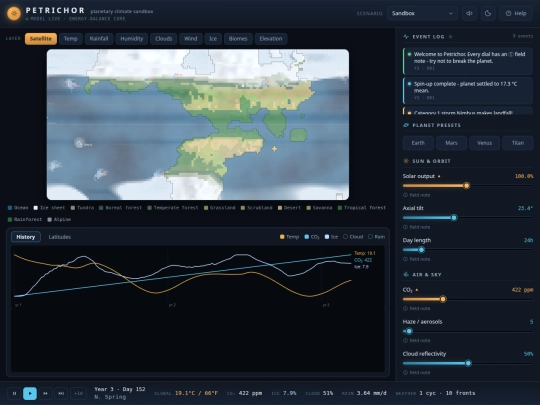Click the Ocean legend swatch
Screen dimensions: 540x405
tap(10, 208)
